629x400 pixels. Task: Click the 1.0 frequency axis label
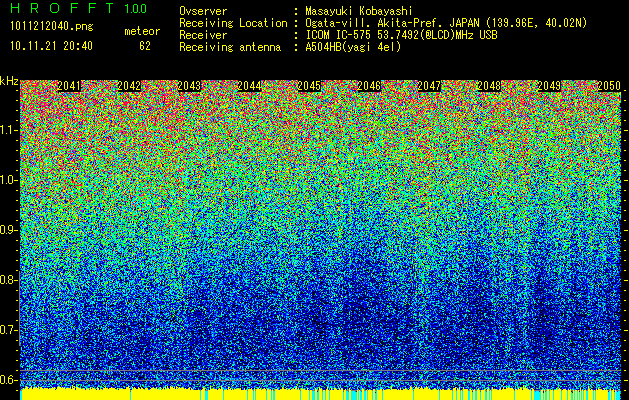pyautogui.click(x=8, y=180)
